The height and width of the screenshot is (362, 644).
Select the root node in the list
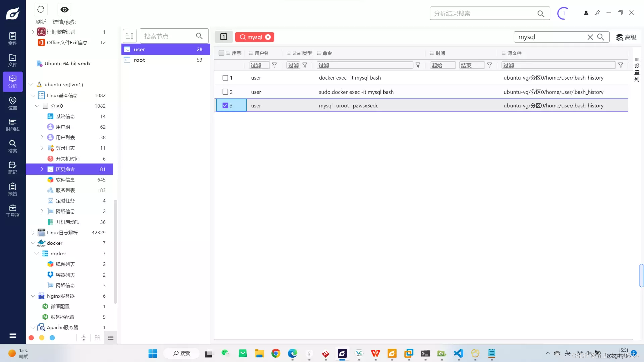[139, 60]
